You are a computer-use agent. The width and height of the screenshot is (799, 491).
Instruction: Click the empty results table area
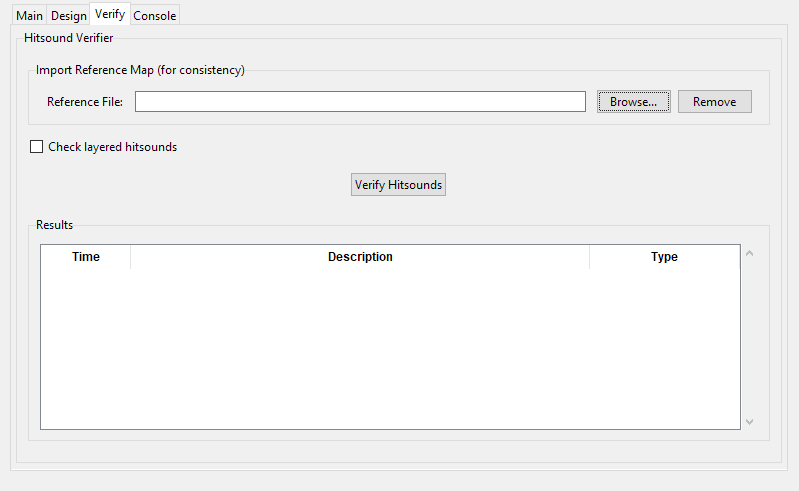coord(390,348)
